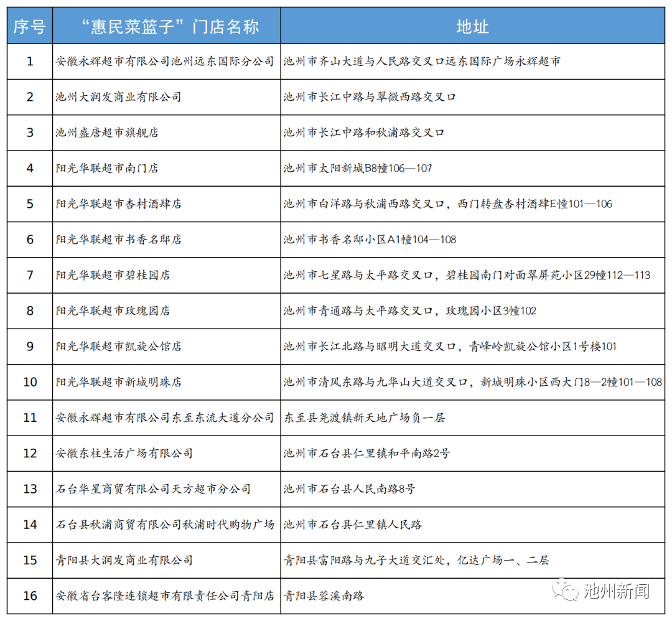The image size is (672, 621).
Task: Select store name '青阳县大润发商业有限公司'
Action: point(124,559)
